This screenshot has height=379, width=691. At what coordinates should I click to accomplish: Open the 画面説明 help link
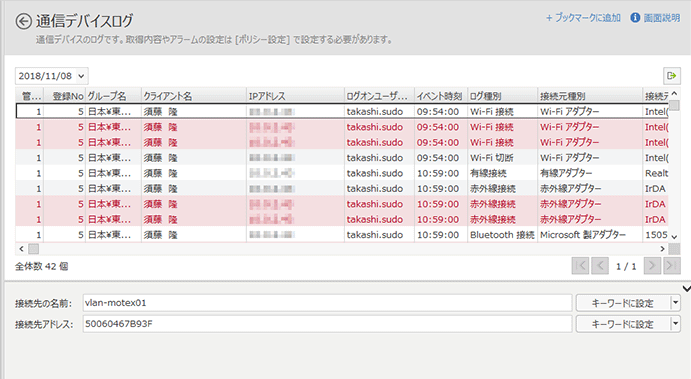(662, 18)
